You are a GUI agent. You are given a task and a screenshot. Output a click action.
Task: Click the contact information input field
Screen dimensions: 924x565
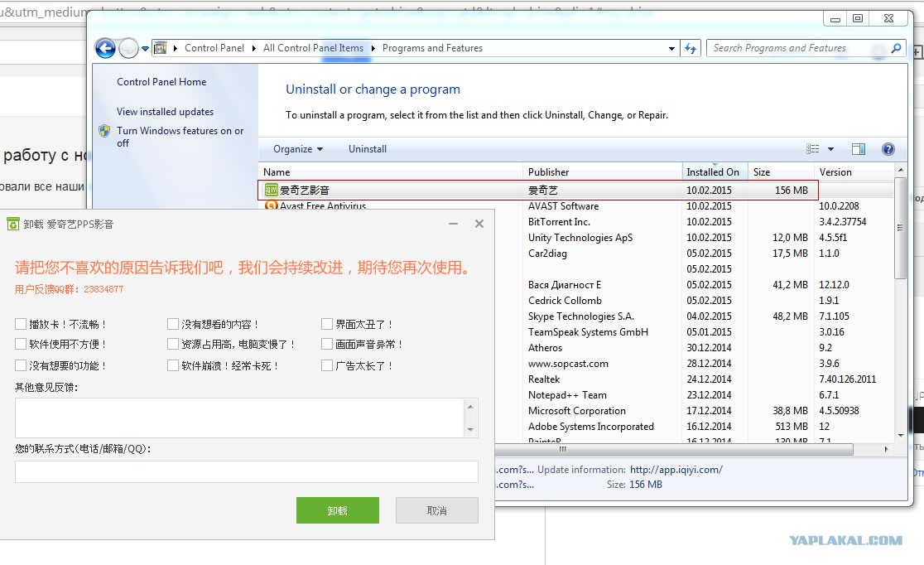(247, 472)
